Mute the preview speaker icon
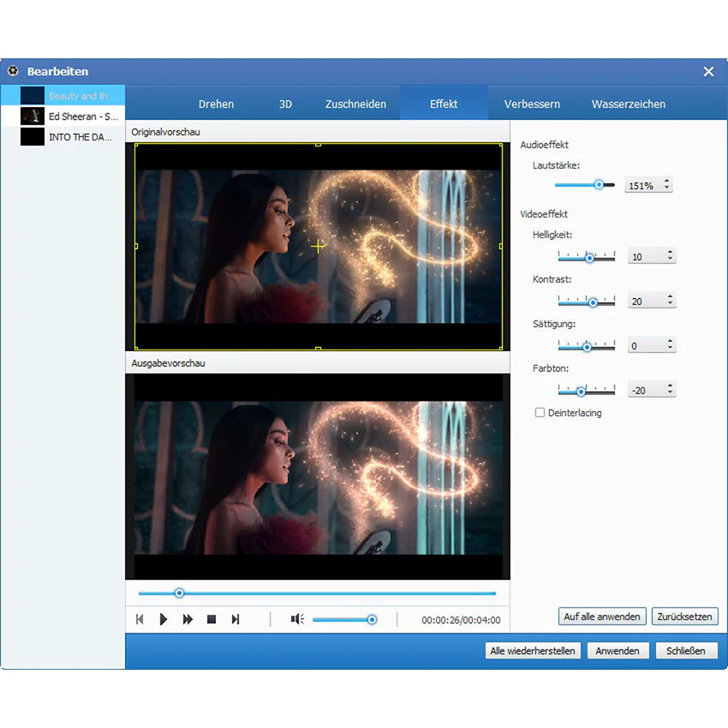The height and width of the screenshot is (728, 728). [x=297, y=619]
